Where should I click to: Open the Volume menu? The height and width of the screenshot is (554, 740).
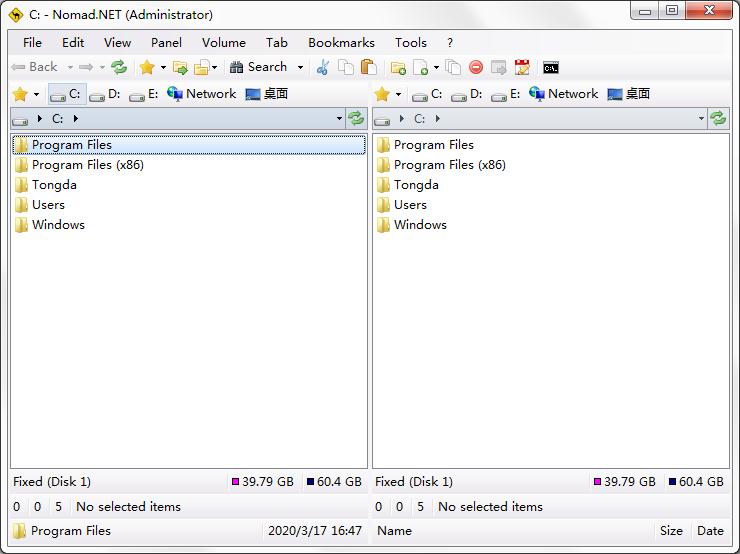pos(223,42)
